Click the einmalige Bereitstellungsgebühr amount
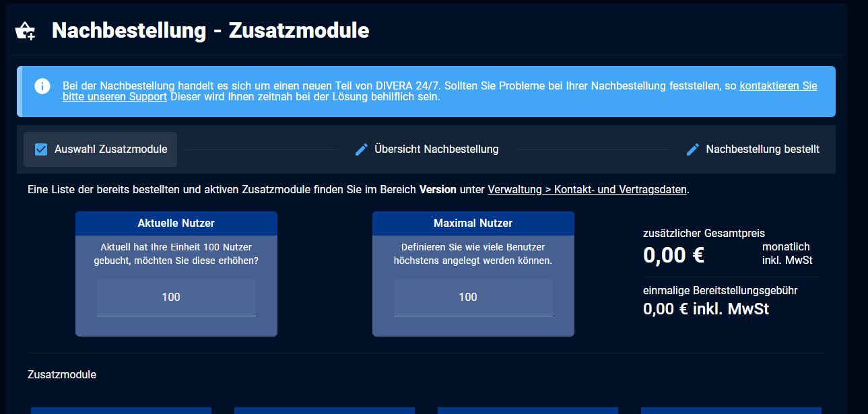The width and height of the screenshot is (868, 414). (706, 309)
